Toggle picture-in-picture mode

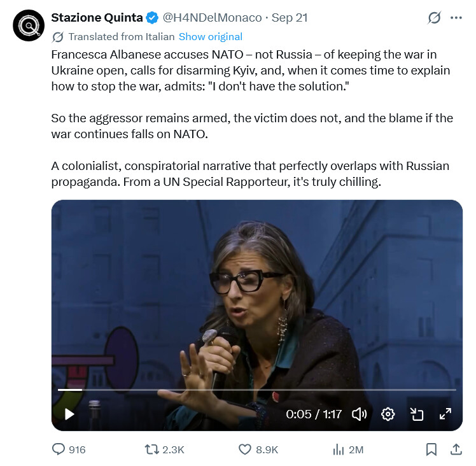[416, 414]
